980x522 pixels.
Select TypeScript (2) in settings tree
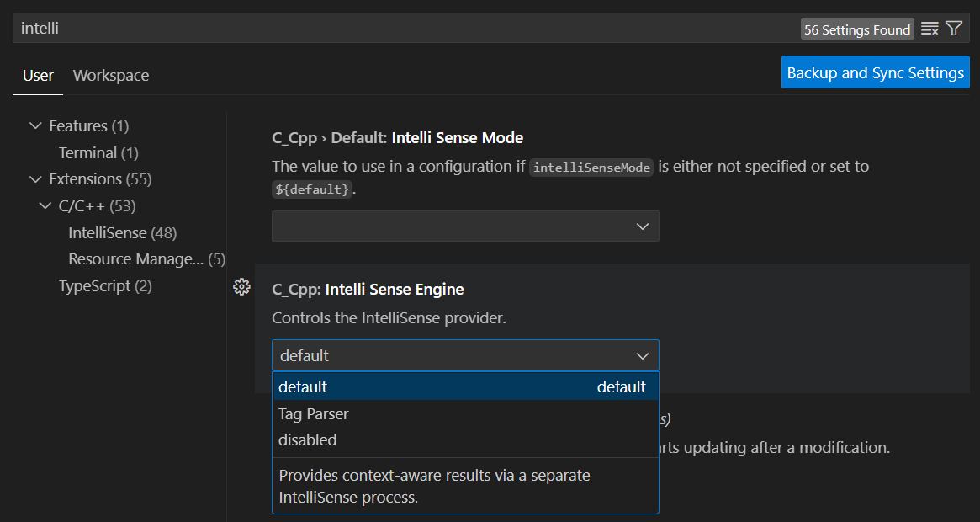click(105, 286)
